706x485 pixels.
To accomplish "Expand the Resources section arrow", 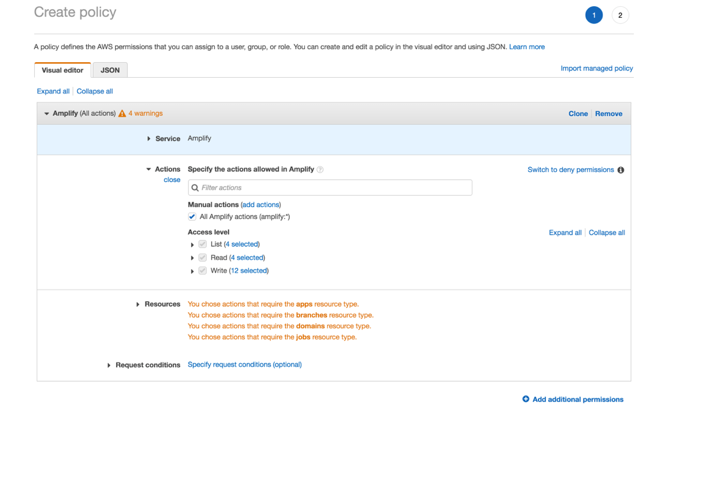I will point(138,304).
